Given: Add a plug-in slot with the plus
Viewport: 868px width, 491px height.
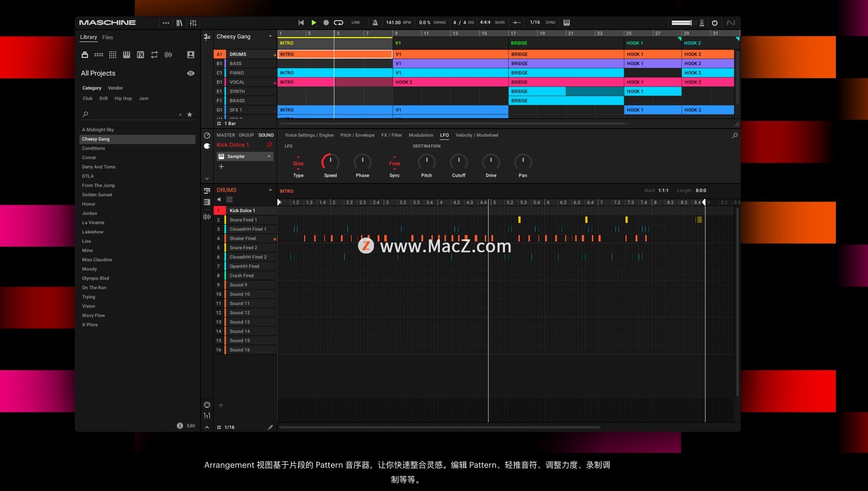Looking at the screenshot, I should tap(221, 167).
